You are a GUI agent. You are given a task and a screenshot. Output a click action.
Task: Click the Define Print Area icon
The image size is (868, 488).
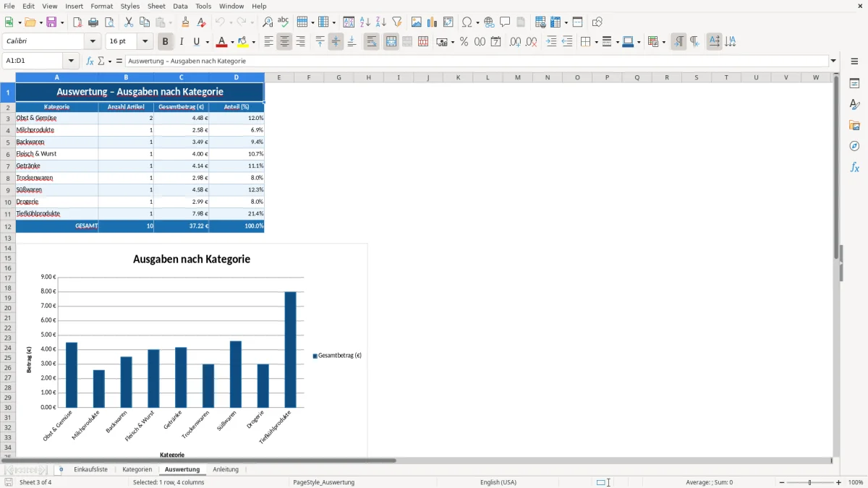point(540,22)
